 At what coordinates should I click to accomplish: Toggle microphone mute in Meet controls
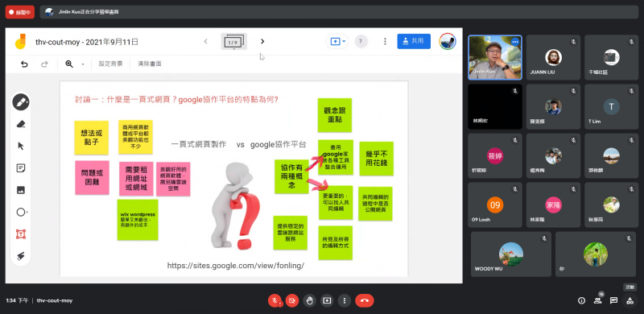(275, 301)
